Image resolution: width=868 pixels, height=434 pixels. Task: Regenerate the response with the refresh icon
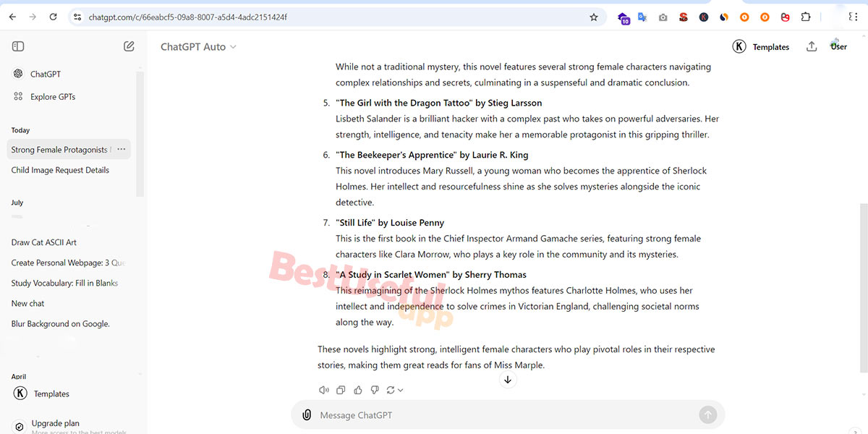click(x=391, y=390)
